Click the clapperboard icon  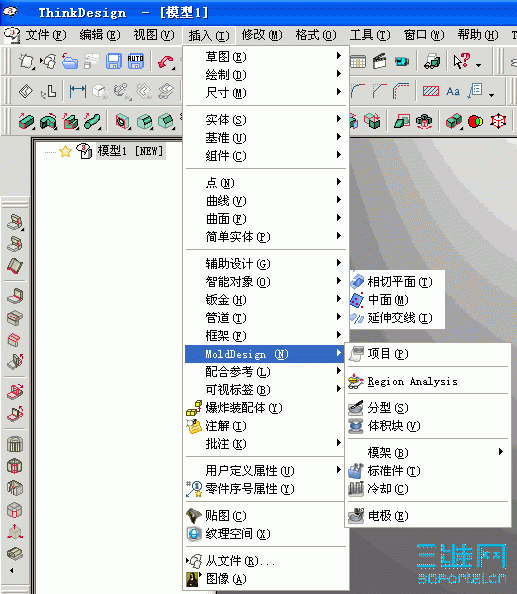point(379,61)
